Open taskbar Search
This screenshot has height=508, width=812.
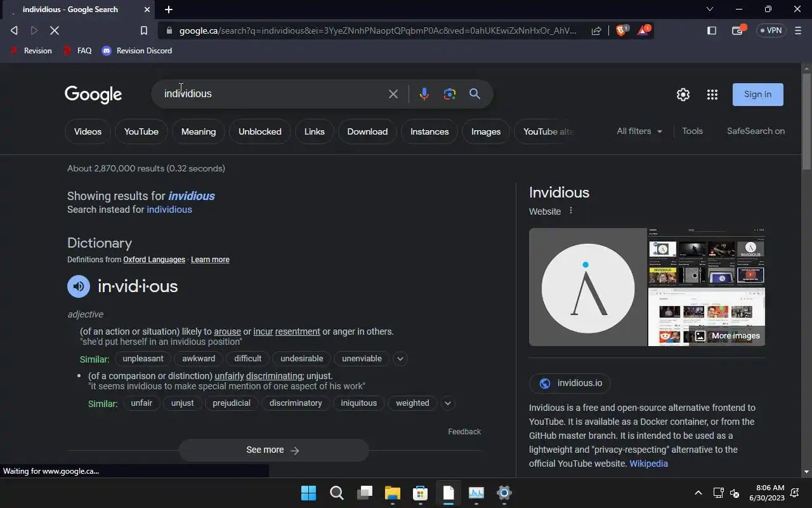(x=337, y=493)
